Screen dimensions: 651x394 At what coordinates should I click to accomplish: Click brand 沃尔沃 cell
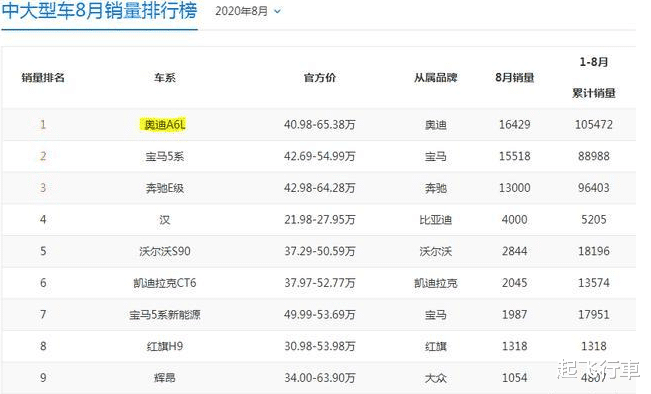click(x=436, y=251)
